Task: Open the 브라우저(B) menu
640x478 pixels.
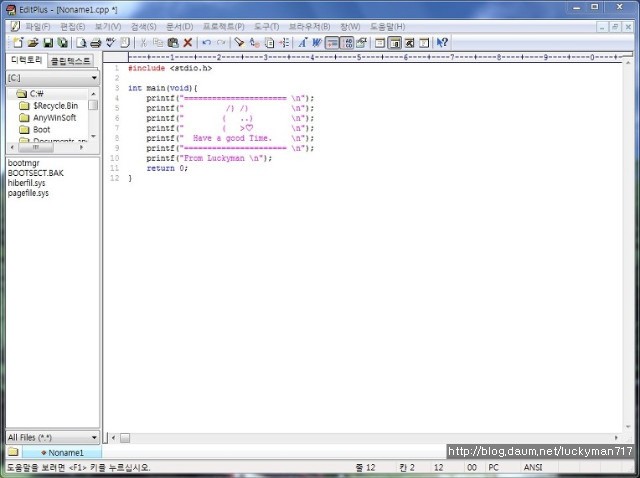Action: [309, 27]
